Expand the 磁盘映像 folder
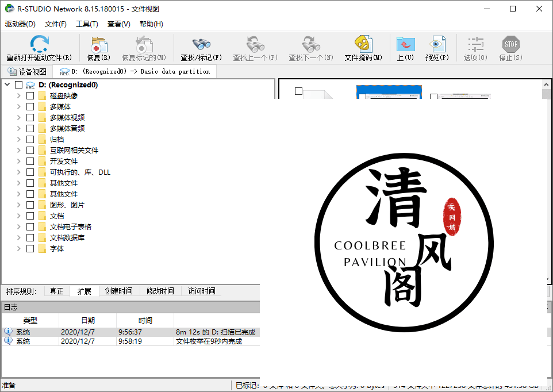This screenshot has width=553, height=392. (x=19, y=95)
